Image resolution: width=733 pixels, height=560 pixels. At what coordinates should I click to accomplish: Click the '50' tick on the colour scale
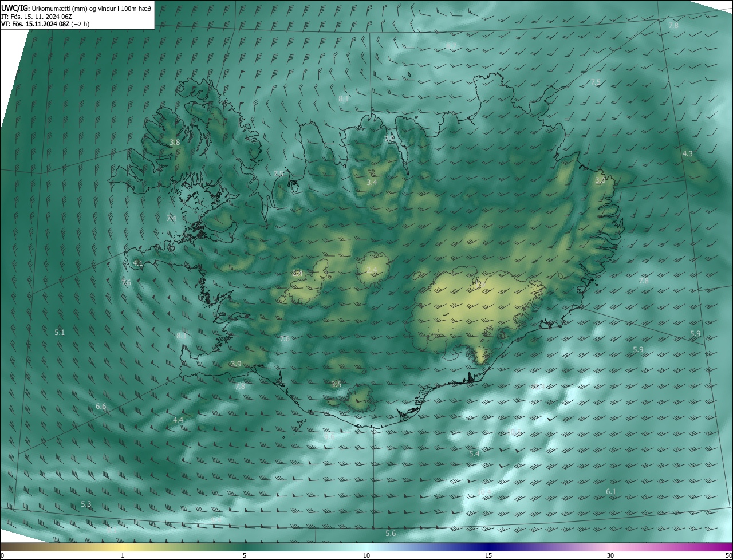tap(728, 555)
